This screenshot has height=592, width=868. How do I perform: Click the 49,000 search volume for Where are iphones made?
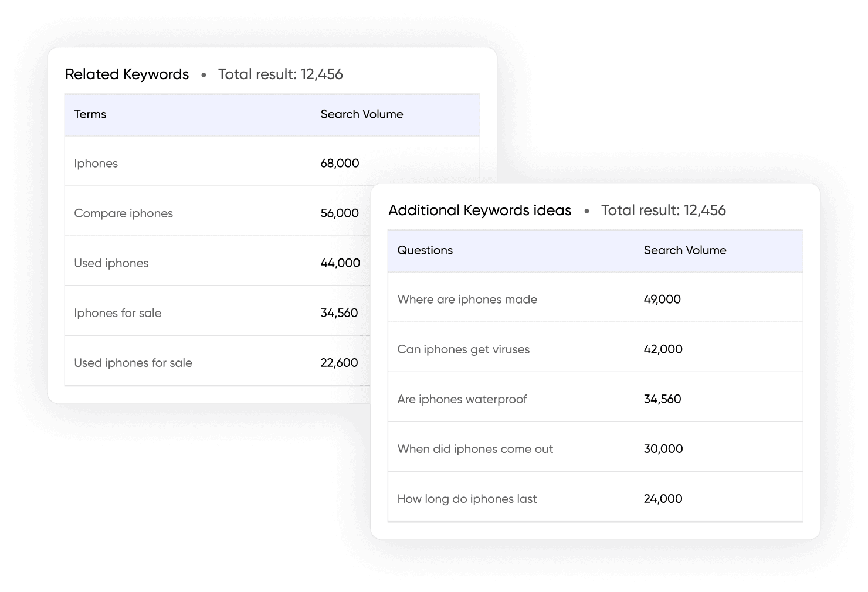[x=662, y=299]
